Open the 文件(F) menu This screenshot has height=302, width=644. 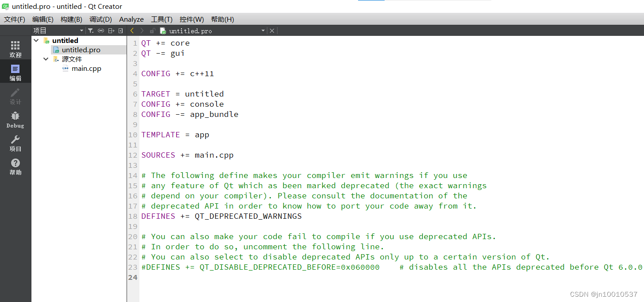coord(15,19)
